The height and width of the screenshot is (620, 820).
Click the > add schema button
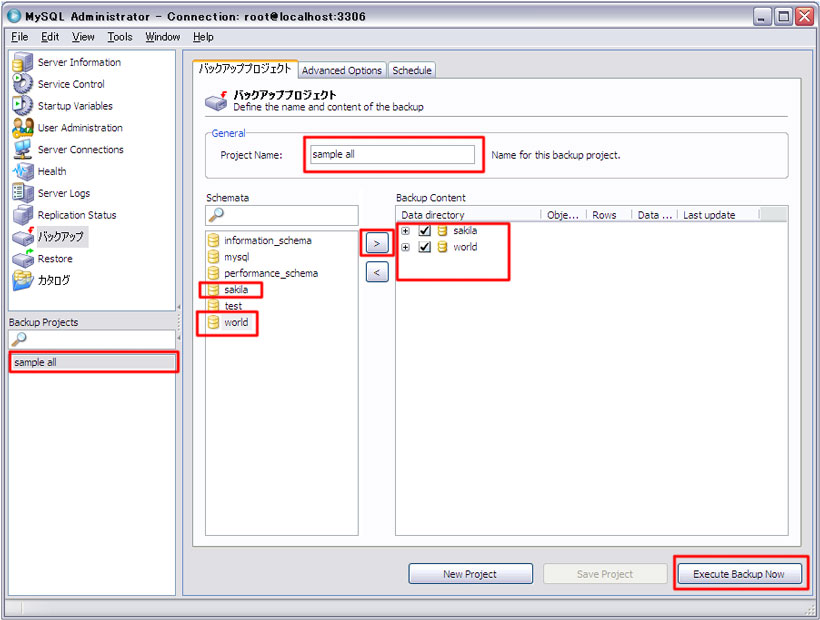[377, 243]
